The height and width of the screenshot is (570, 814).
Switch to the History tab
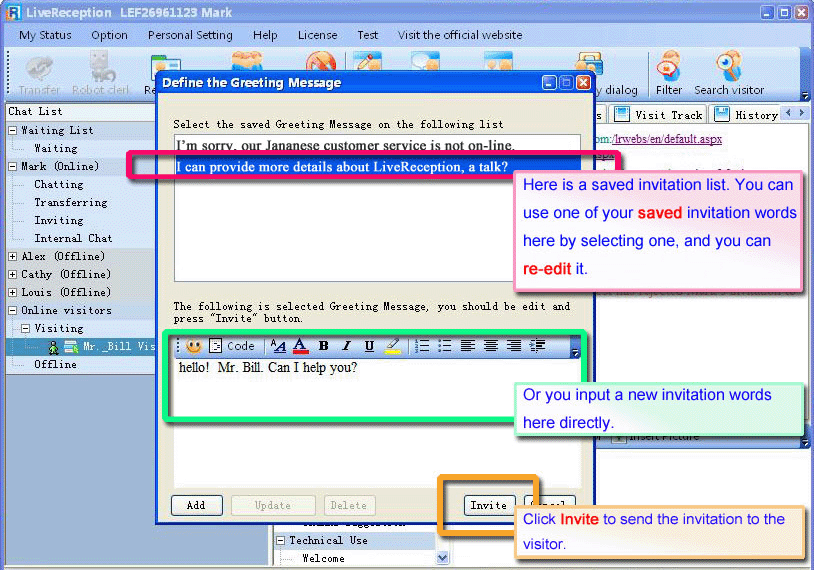coord(747,115)
